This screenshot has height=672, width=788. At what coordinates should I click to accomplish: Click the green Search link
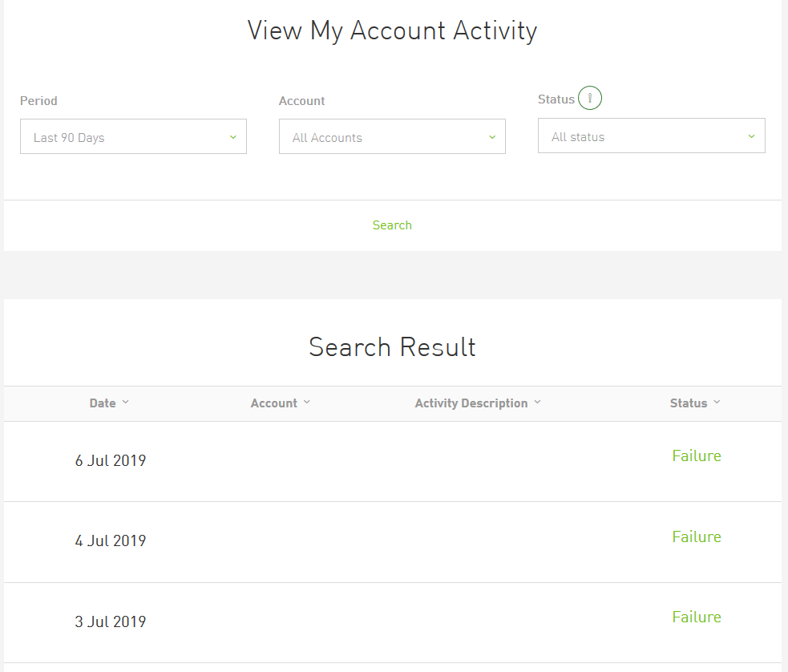392,225
